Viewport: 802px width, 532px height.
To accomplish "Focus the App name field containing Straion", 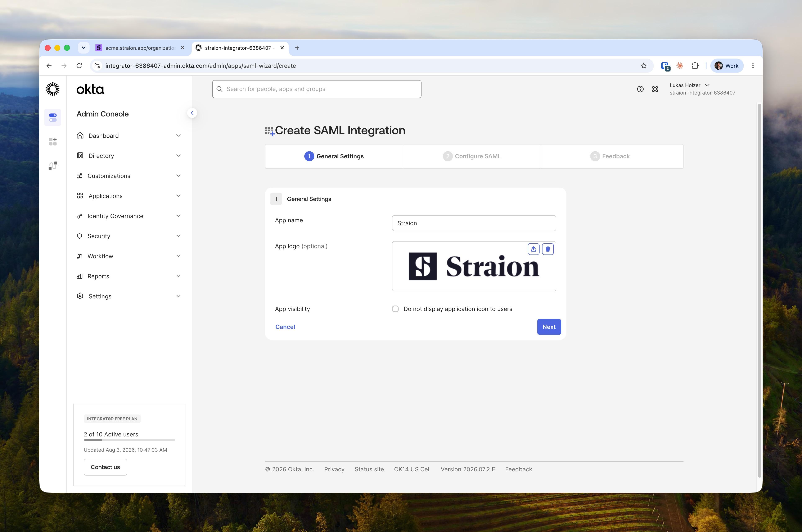I will click(474, 223).
